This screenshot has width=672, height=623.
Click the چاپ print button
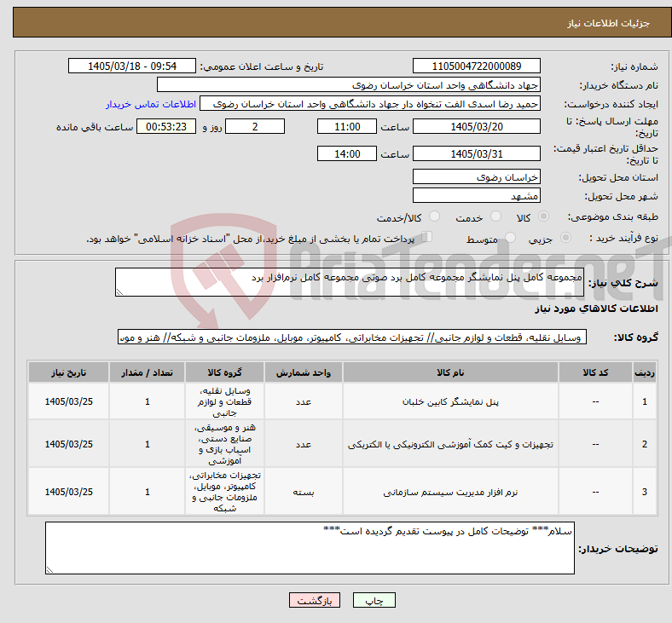coord(374,600)
